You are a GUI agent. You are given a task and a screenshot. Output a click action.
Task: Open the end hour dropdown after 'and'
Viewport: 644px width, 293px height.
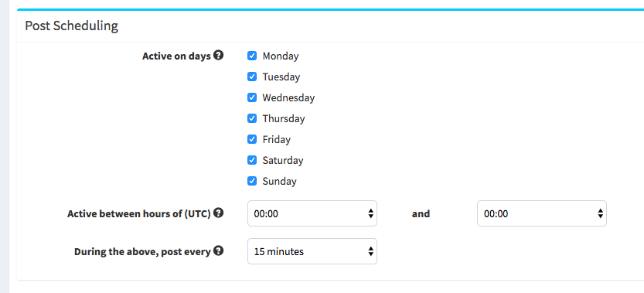tap(542, 213)
